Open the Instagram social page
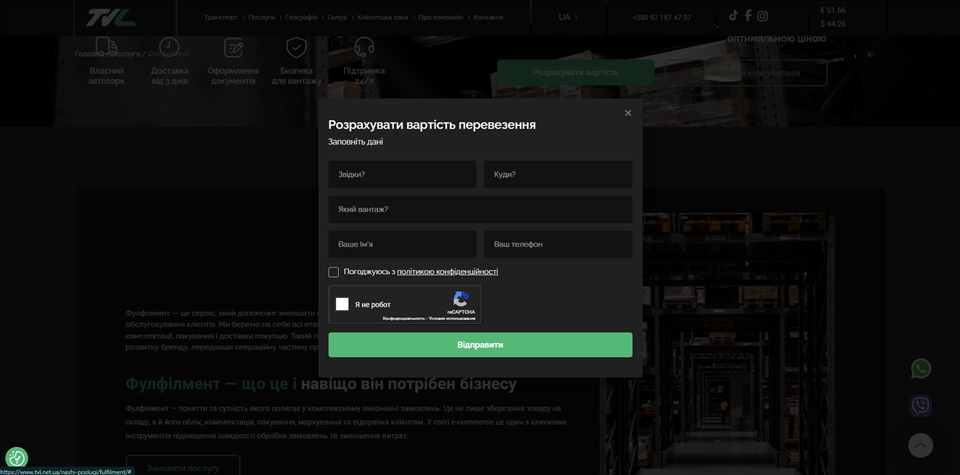 (763, 16)
